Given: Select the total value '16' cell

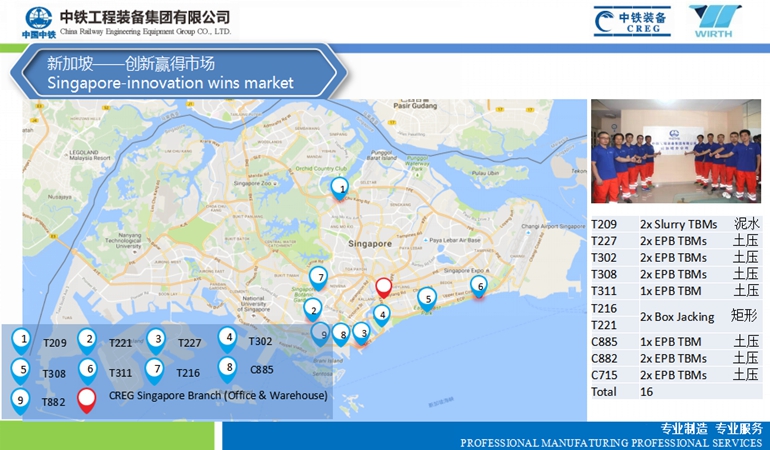Looking at the screenshot, I should (x=647, y=392).
